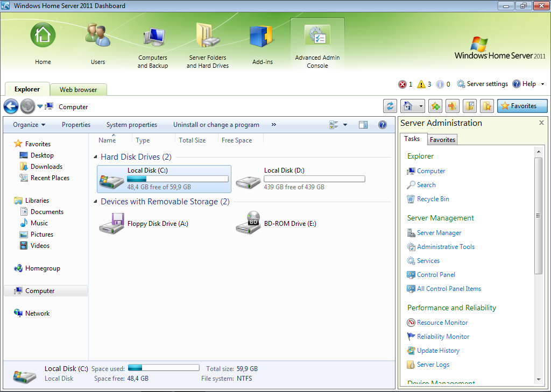Open the Favorites tab in Server Administration
The width and height of the screenshot is (551, 392).
[x=442, y=139]
